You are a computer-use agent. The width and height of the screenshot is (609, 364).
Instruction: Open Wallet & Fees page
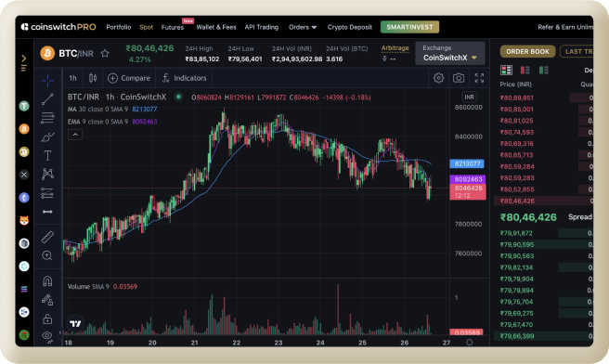coord(216,27)
